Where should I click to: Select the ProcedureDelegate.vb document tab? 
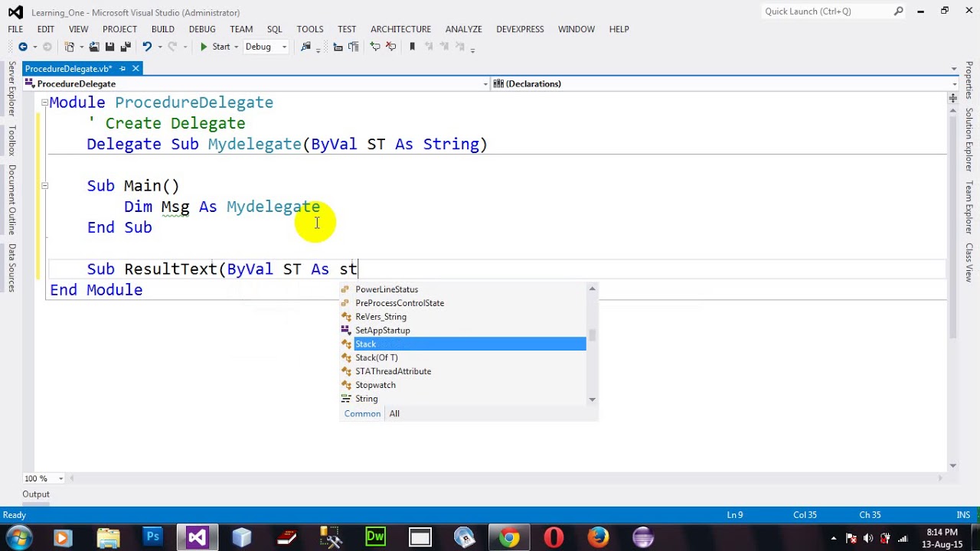(69, 69)
